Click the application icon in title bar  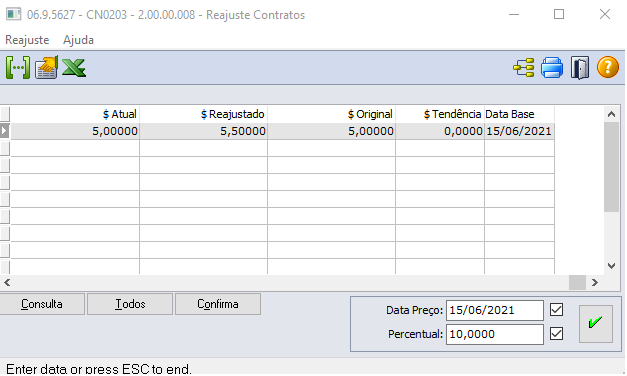[13, 14]
